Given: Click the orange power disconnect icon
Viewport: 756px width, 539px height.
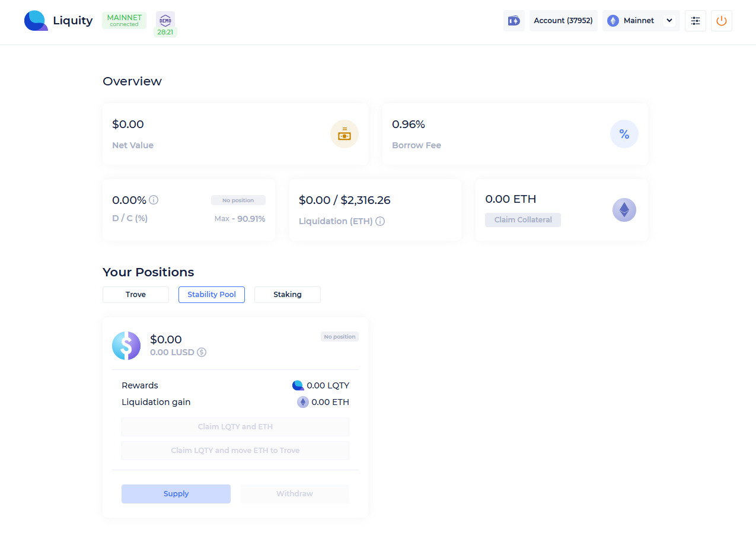Looking at the screenshot, I should pos(721,21).
